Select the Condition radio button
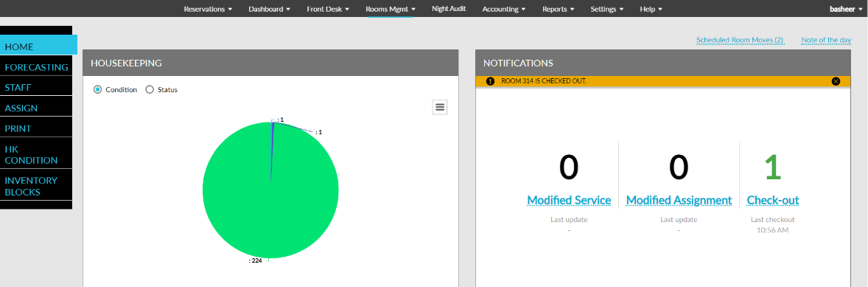 97,90
